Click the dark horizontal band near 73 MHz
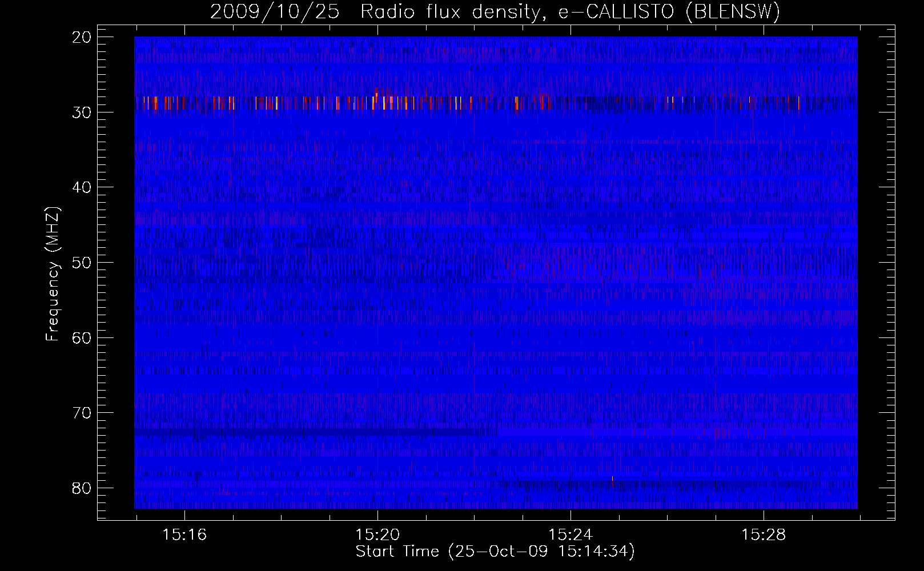The image size is (924, 571). [x=316, y=433]
